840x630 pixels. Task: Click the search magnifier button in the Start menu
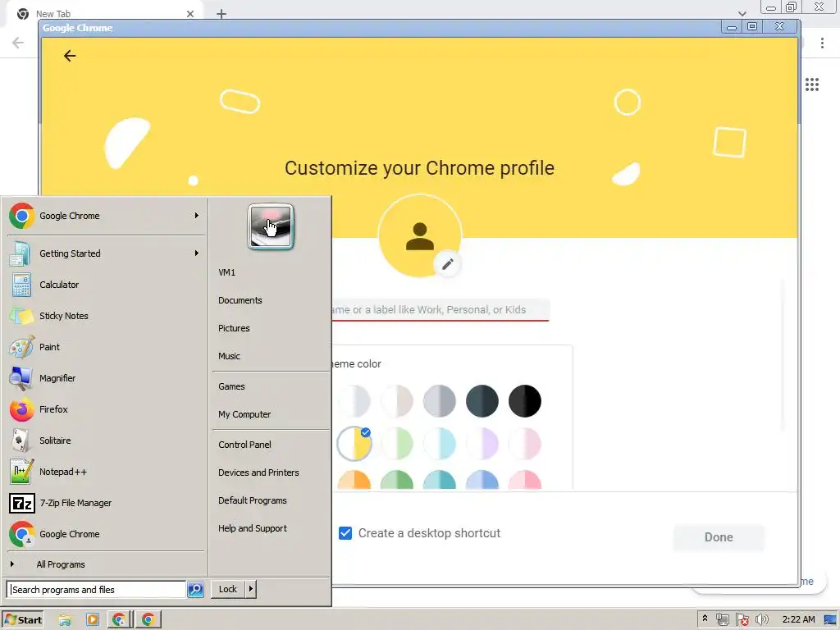pos(195,589)
